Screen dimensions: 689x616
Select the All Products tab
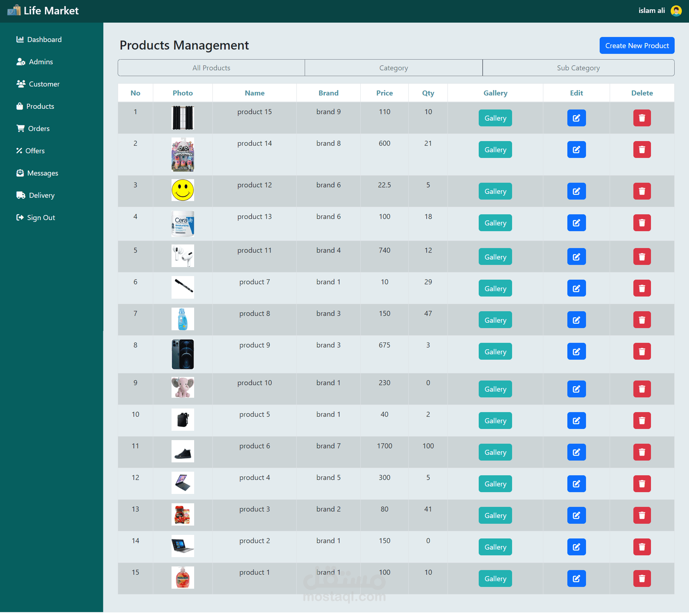[x=211, y=68]
